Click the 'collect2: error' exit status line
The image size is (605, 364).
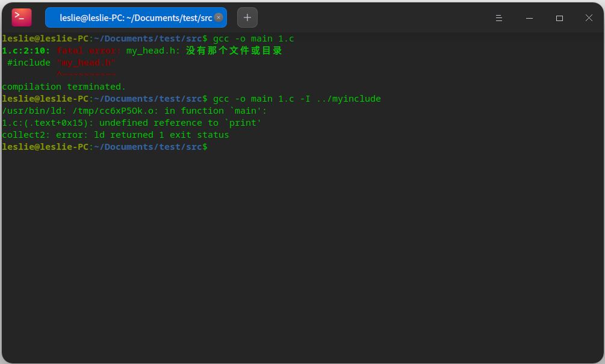(116, 135)
